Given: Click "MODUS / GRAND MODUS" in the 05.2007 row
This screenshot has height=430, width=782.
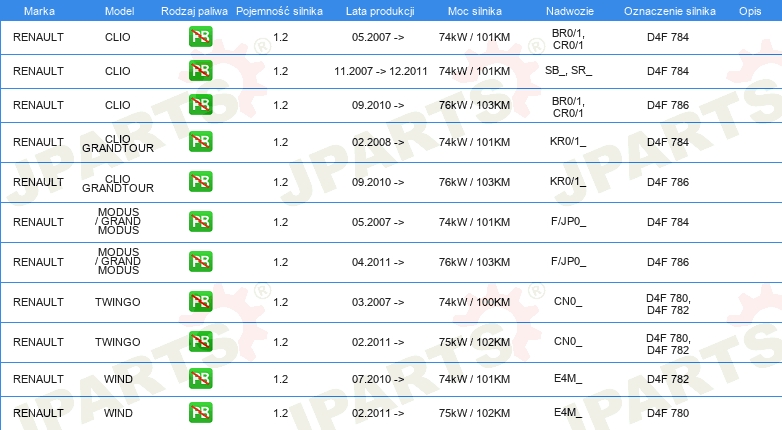Looking at the screenshot, I should [118, 221].
